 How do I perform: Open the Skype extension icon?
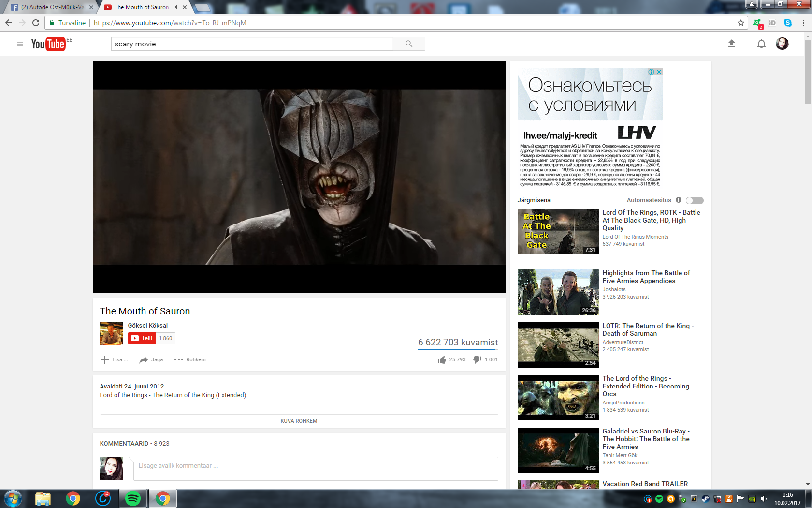pyautogui.click(x=788, y=23)
